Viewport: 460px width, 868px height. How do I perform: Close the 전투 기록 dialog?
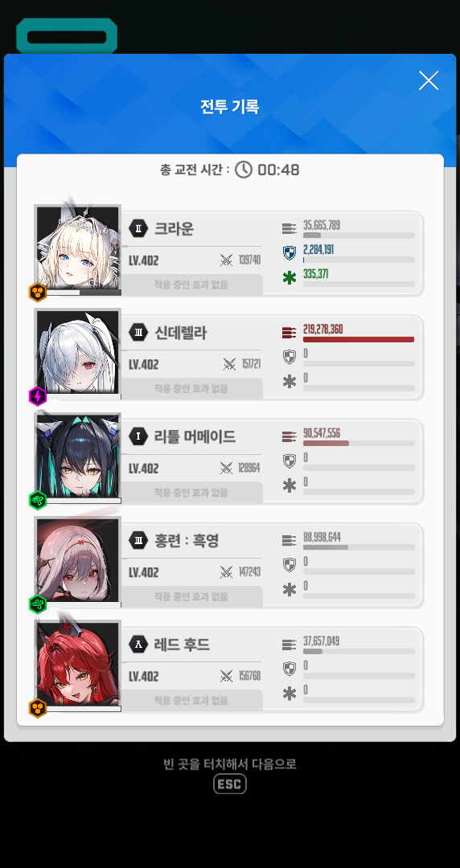pos(429,81)
